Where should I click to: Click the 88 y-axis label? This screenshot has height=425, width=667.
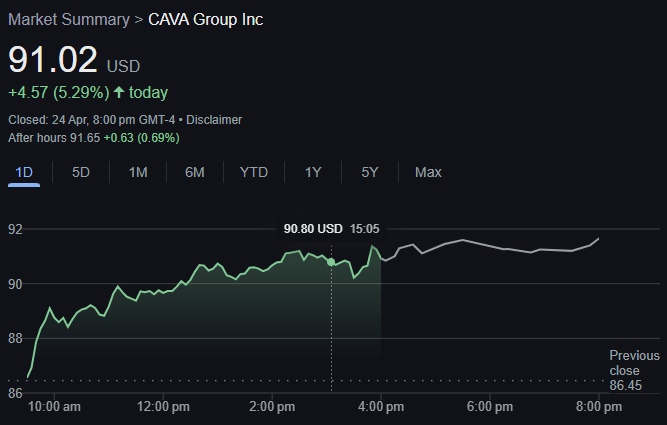click(x=15, y=339)
